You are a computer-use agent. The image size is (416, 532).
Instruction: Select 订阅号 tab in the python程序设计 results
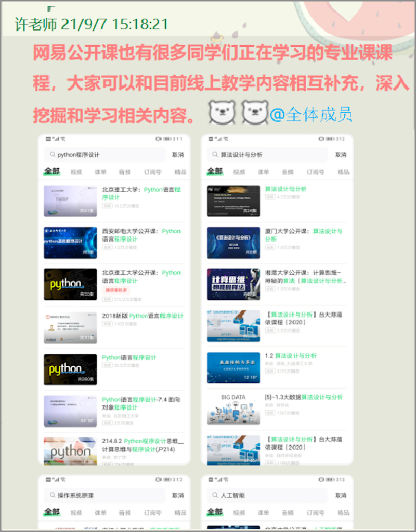point(152,172)
